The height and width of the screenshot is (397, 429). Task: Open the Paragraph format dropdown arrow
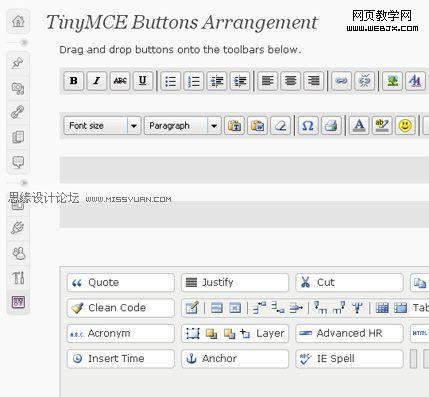214,126
